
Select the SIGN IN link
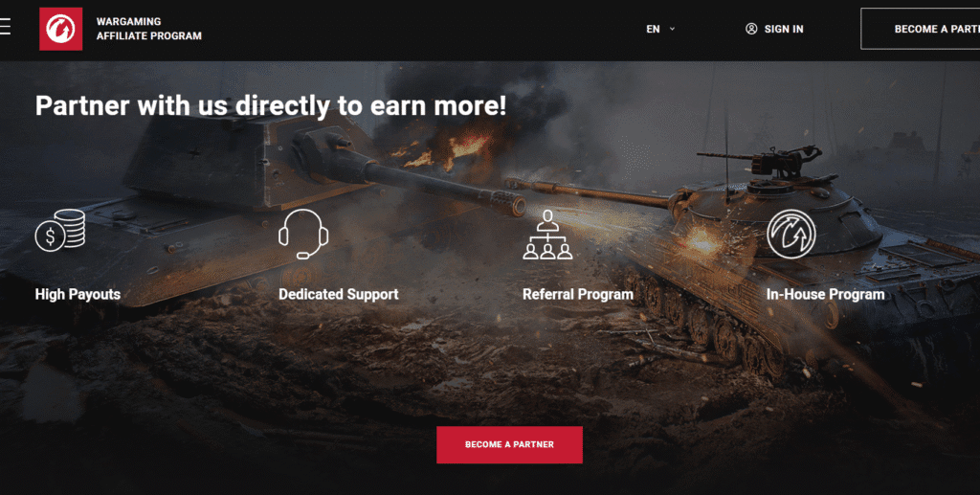[784, 29]
